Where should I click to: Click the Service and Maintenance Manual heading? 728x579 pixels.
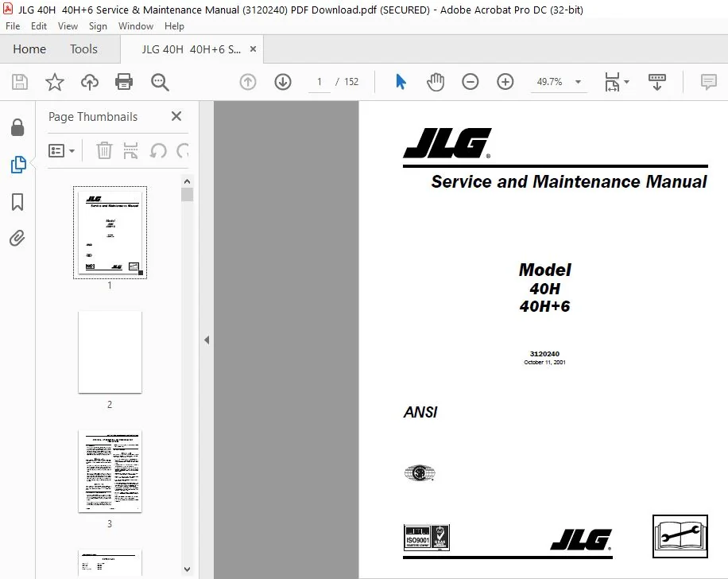[569, 181]
